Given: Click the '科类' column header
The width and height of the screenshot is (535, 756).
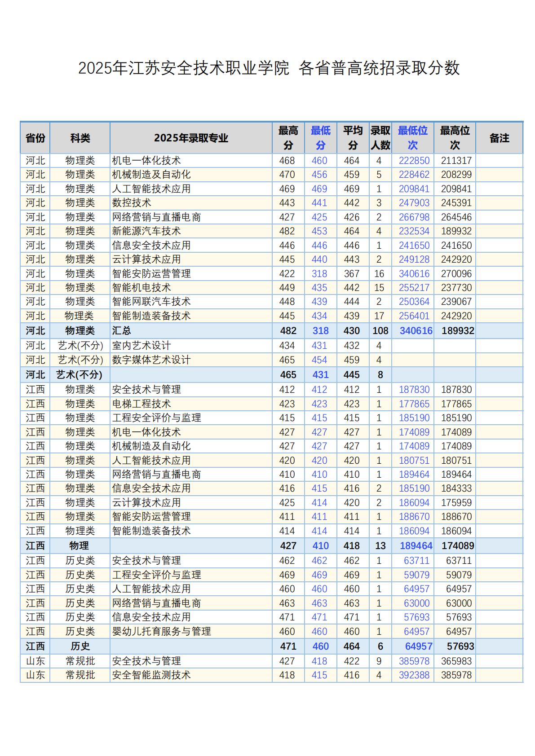Looking at the screenshot, I should pyautogui.click(x=80, y=138).
